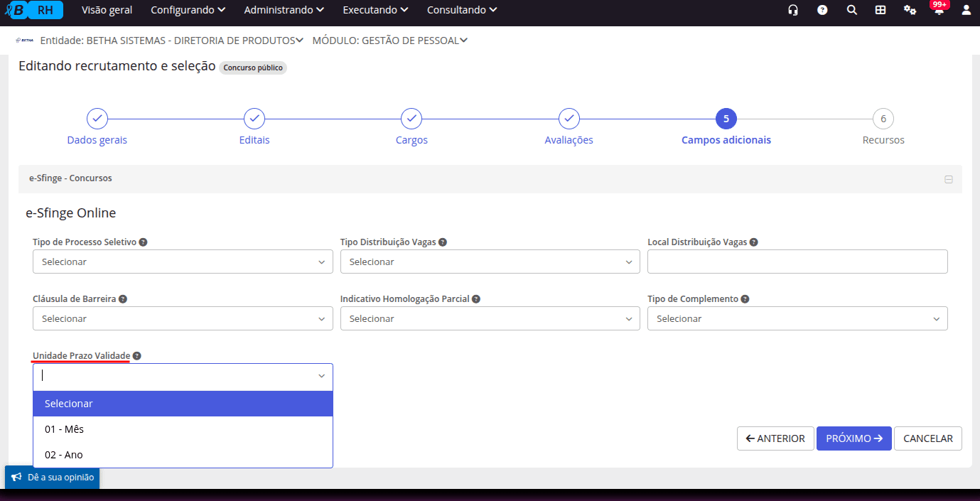Viewport: 980px width, 501px height.
Task: Expand Tipo Distribuição Vagas dropdown
Action: click(490, 262)
